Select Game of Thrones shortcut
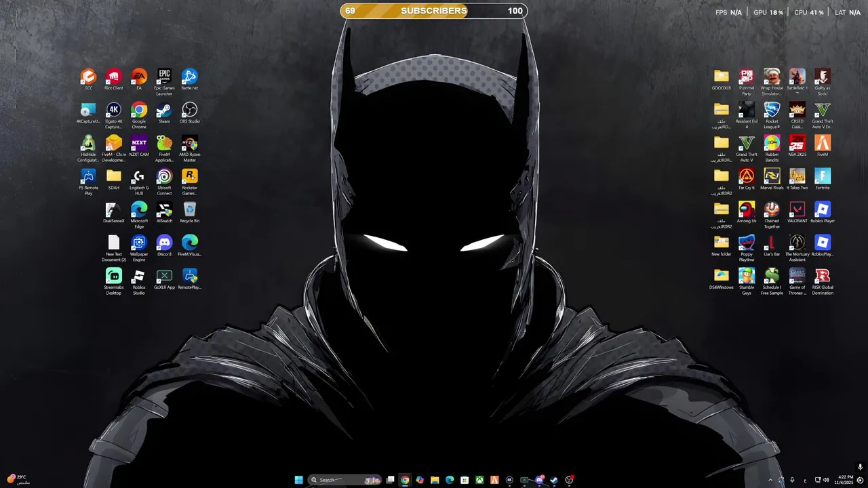The height and width of the screenshot is (488, 868). (x=797, y=282)
